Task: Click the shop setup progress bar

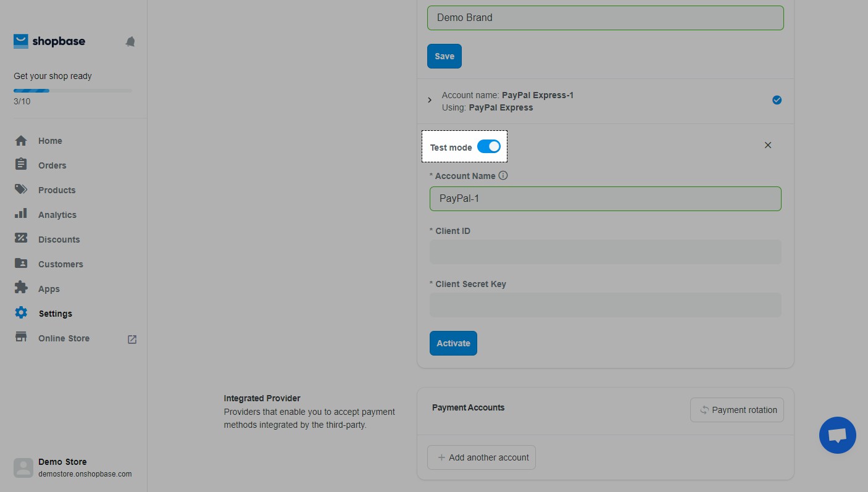Action: (72, 91)
